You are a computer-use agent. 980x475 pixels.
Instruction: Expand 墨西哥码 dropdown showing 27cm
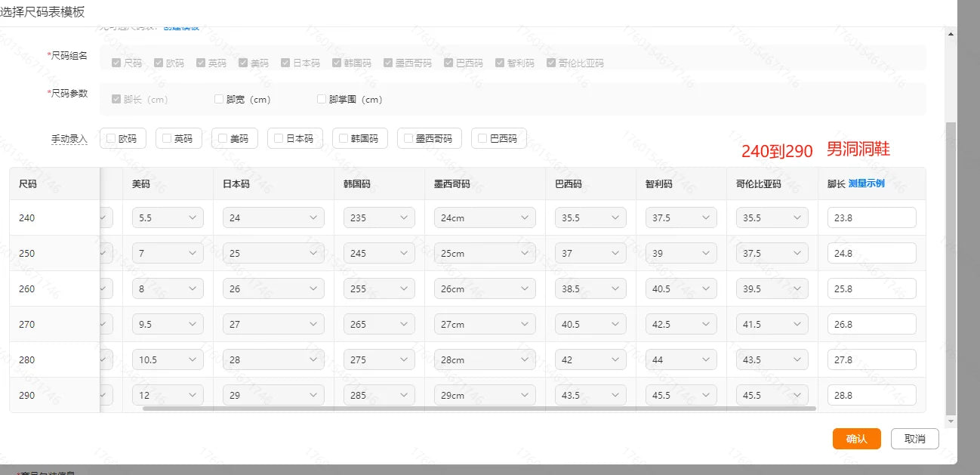point(485,324)
